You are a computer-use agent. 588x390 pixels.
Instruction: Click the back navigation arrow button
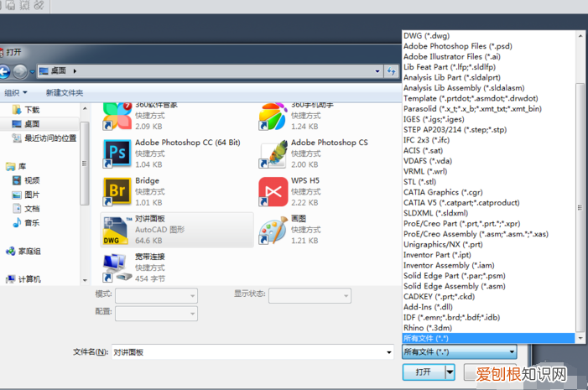4,71
